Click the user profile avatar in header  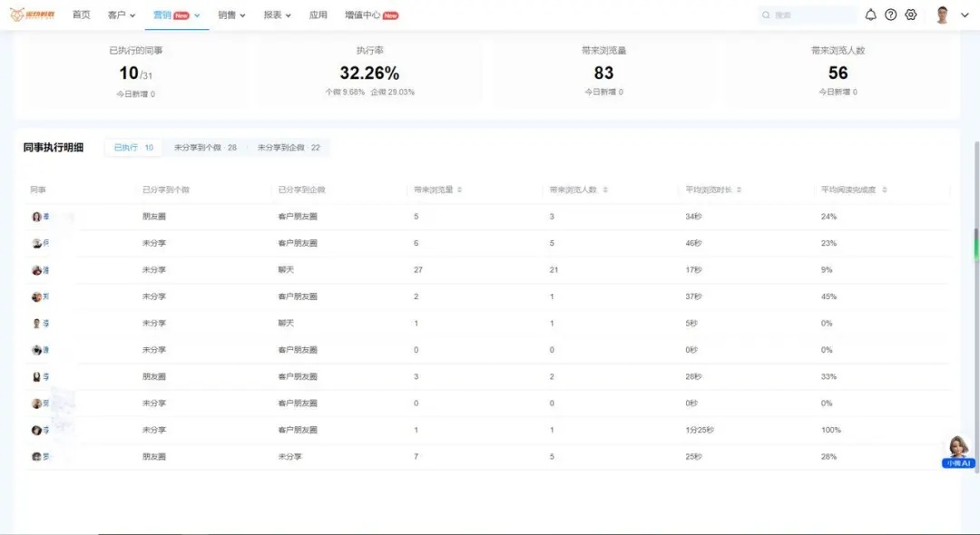coord(942,15)
